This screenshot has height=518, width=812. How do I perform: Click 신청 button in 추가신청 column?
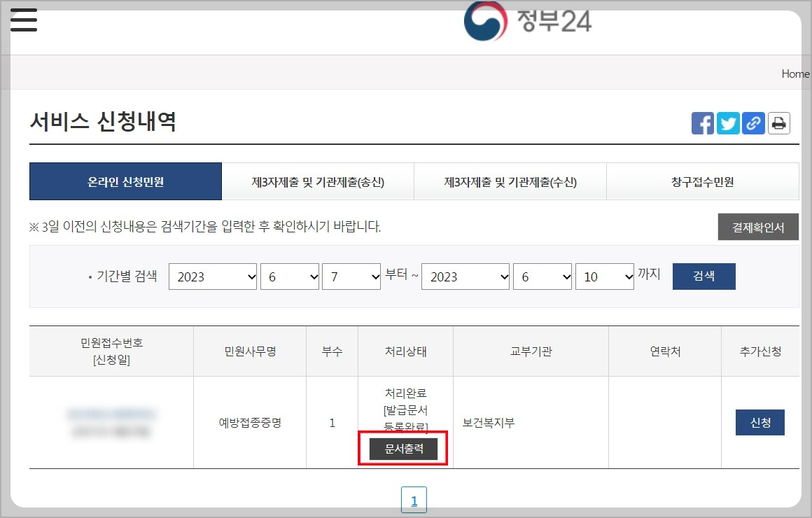[760, 422]
